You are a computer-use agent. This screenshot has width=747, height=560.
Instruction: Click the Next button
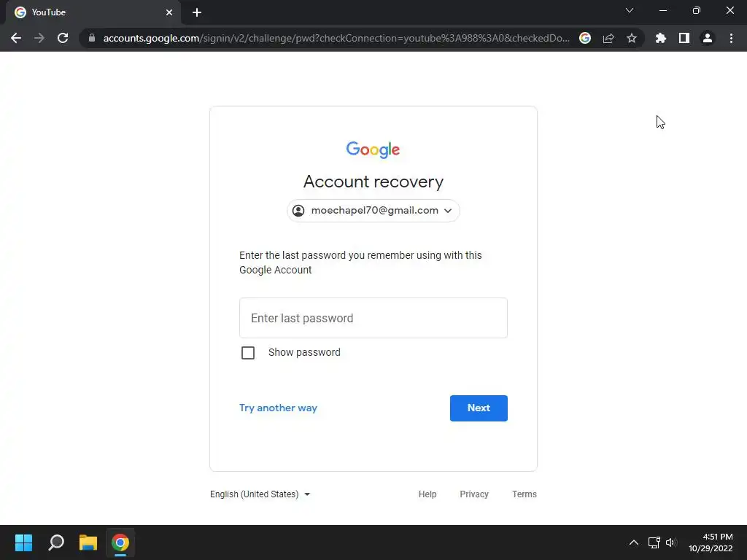(x=479, y=408)
